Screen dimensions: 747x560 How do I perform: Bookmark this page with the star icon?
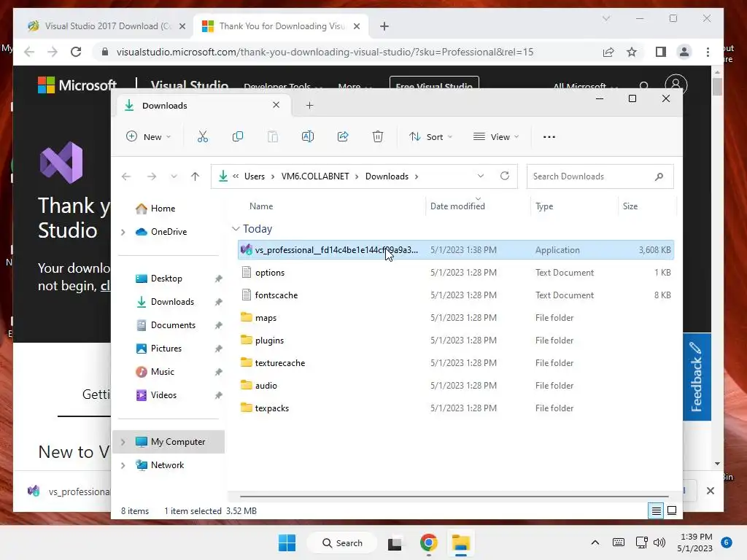click(x=632, y=52)
